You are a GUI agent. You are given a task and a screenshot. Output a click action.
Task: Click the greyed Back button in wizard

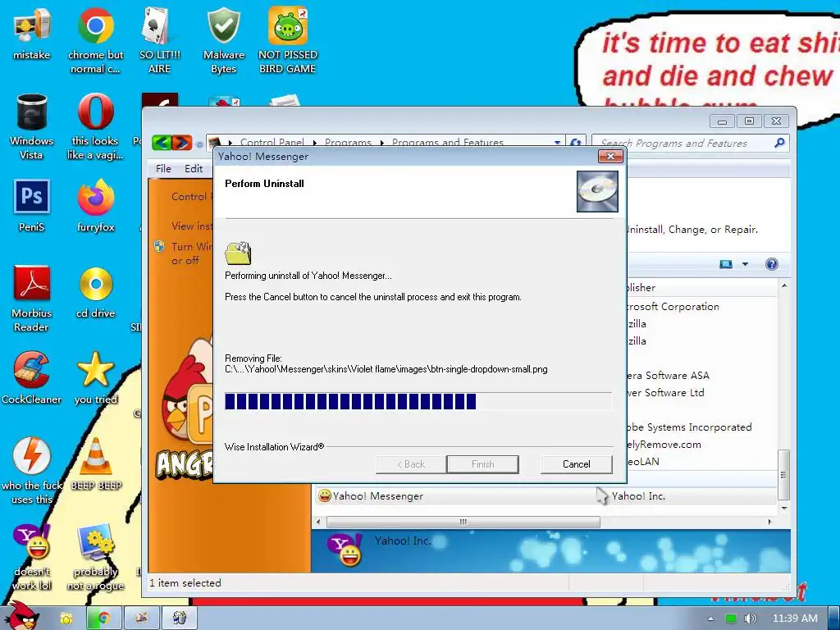pos(411,464)
